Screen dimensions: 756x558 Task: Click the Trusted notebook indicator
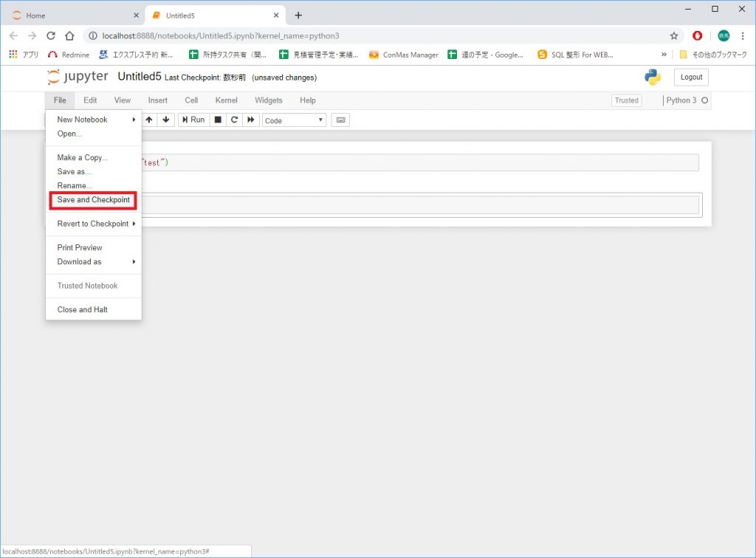tap(626, 100)
